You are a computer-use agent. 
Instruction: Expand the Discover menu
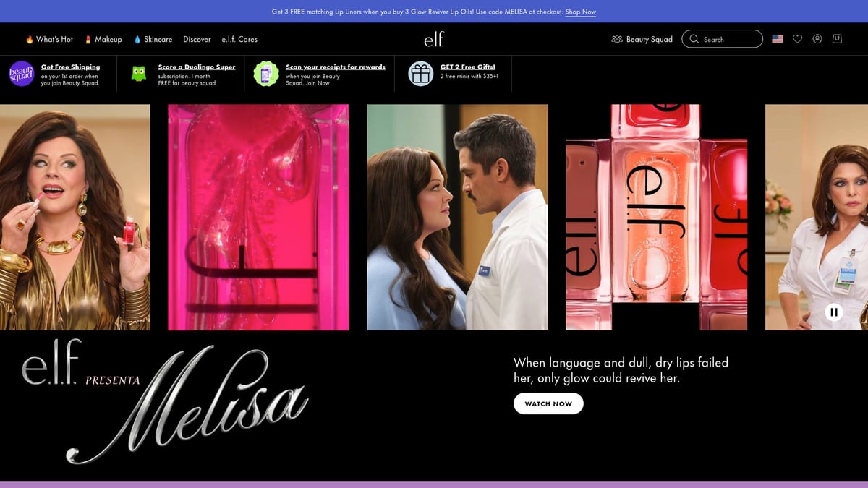[x=197, y=39]
